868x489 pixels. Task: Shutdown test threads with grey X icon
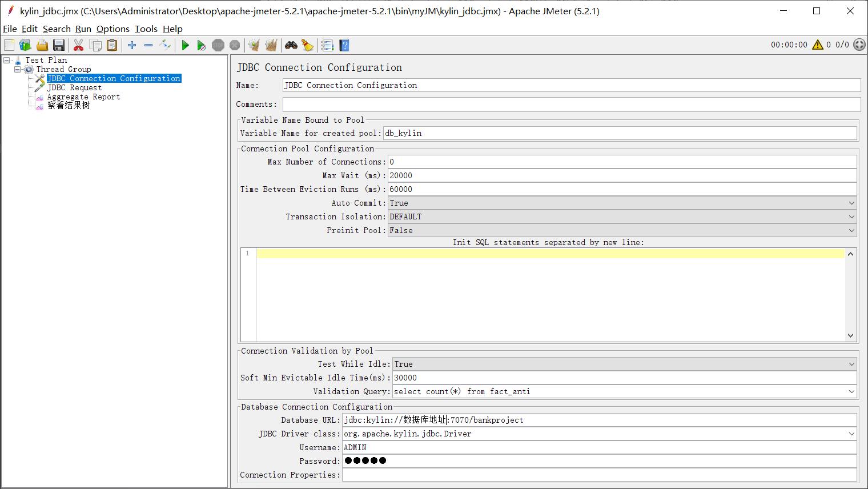pyautogui.click(x=235, y=45)
